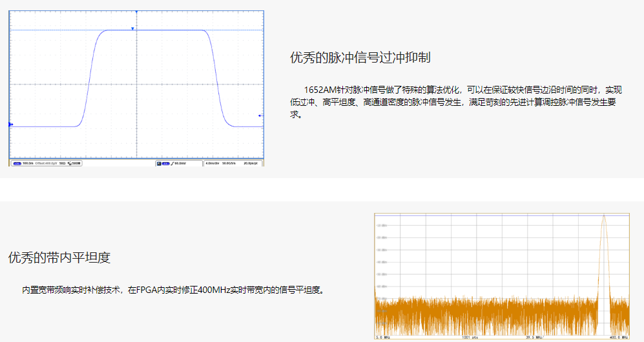Click the heading 优秀的带内平坦度
The width and height of the screenshot is (644, 342).
click(x=59, y=257)
